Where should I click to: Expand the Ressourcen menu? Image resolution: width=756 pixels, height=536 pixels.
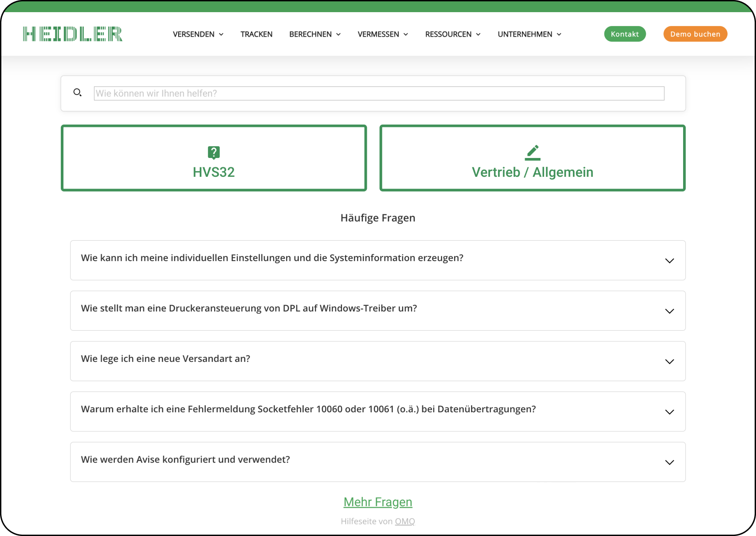coord(453,34)
